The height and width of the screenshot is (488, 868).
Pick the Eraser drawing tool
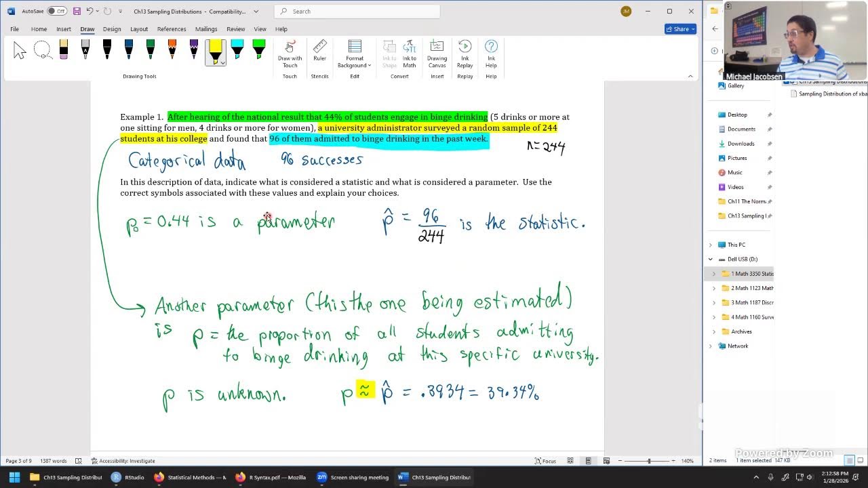click(x=64, y=49)
